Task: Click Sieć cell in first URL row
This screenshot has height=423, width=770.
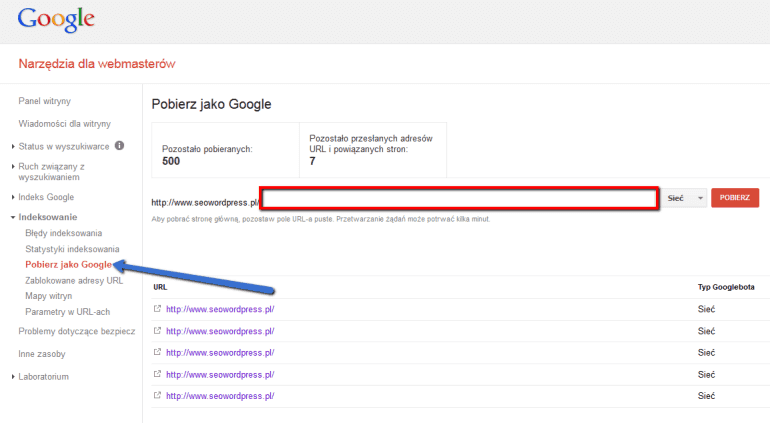Action: click(x=706, y=310)
